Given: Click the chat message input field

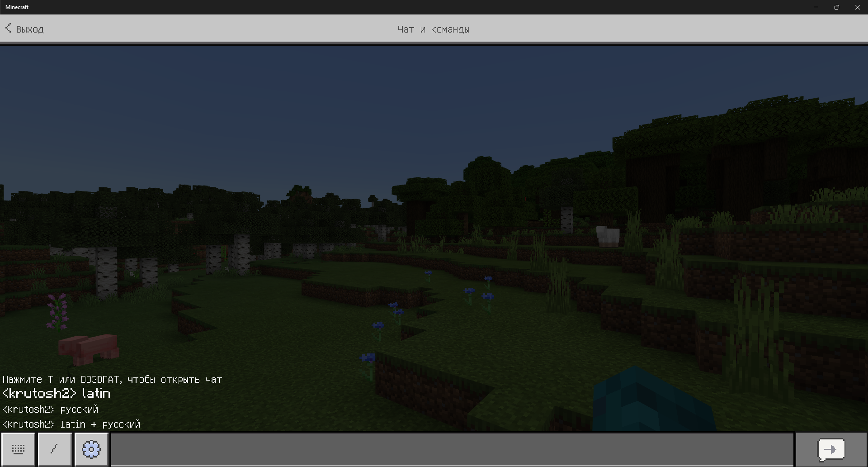Looking at the screenshot, I should (x=452, y=449).
